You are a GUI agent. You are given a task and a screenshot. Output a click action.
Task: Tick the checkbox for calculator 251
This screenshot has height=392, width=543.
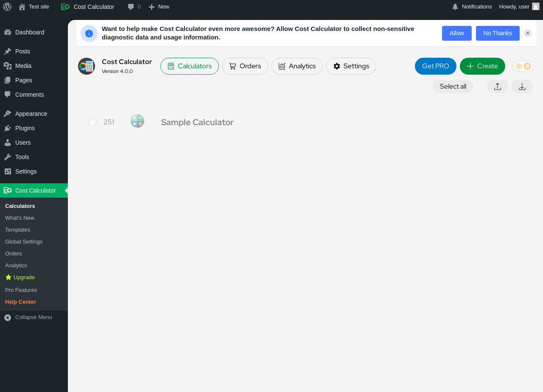[92, 122]
